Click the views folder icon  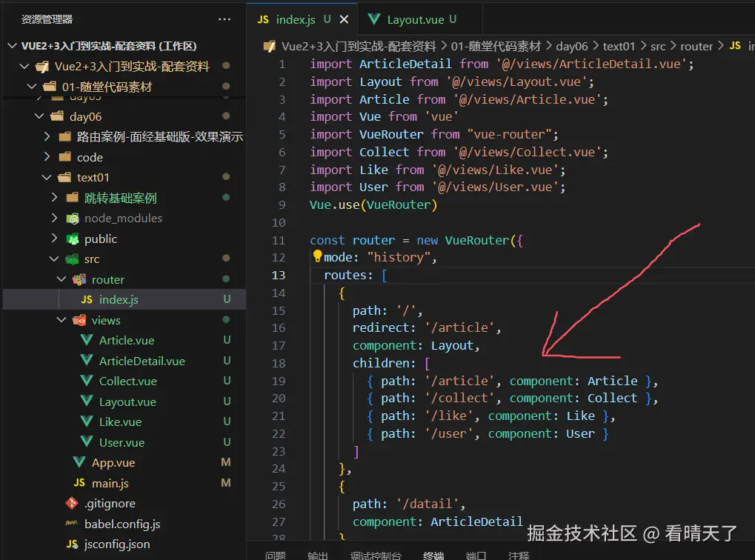click(79, 320)
